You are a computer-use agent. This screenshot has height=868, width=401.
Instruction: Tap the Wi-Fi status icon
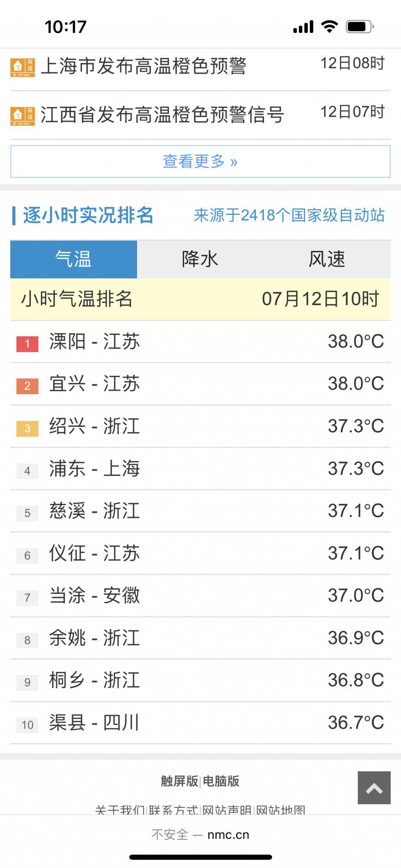pos(329,27)
